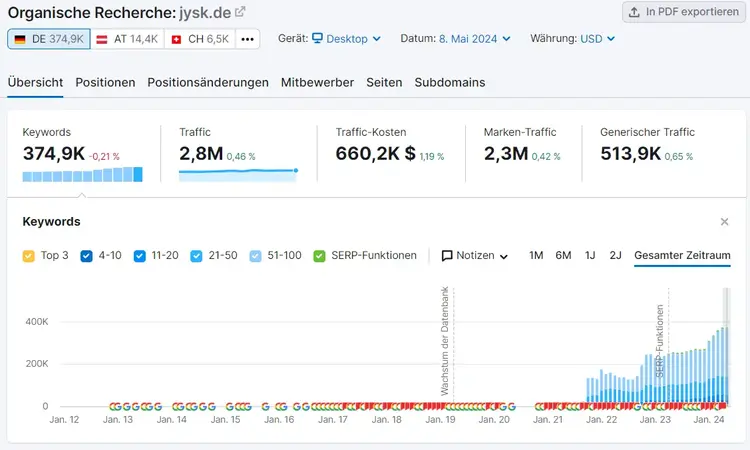Select 2J time range
750x450 pixels.
click(x=615, y=255)
